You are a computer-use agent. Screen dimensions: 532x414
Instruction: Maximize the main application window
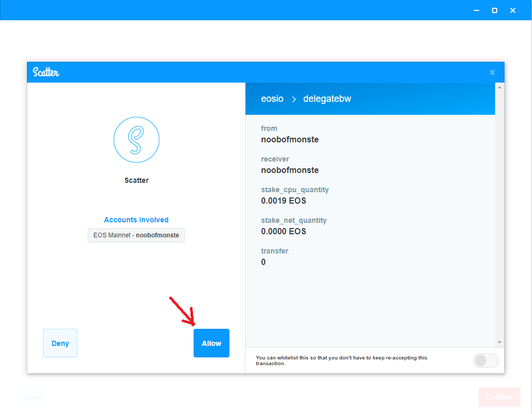pyautogui.click(x=495, y=10)
